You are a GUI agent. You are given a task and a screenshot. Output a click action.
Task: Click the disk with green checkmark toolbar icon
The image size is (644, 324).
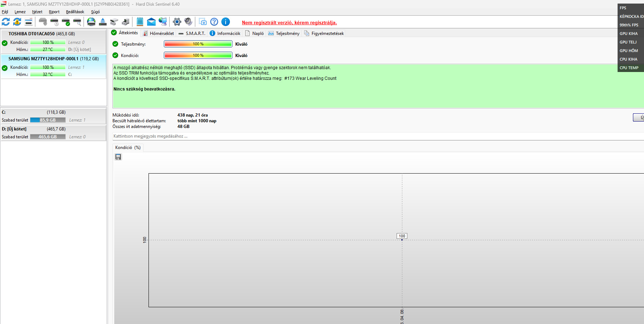[66, 22]
